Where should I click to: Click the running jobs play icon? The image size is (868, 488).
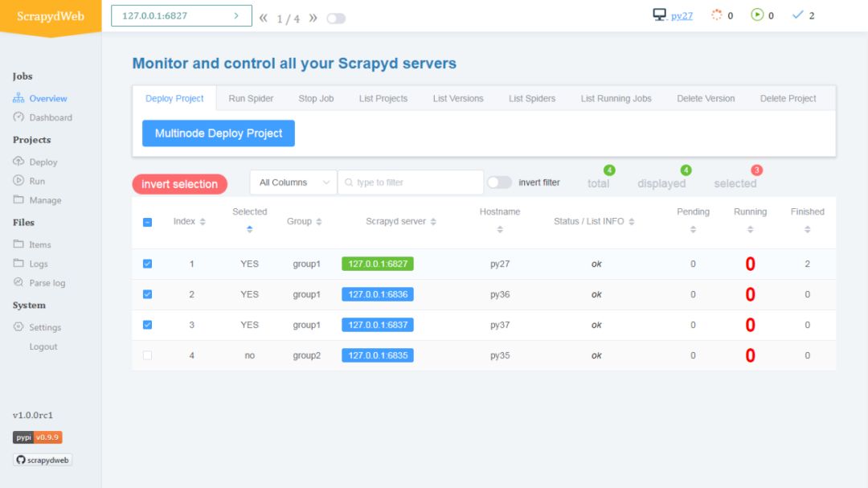coord(757,15)
